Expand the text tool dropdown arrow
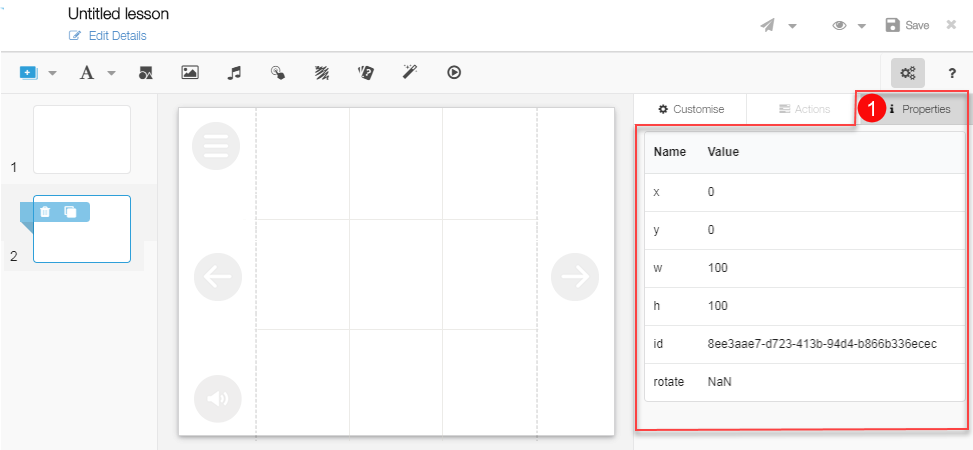The image size is (973, 450). 111,73
